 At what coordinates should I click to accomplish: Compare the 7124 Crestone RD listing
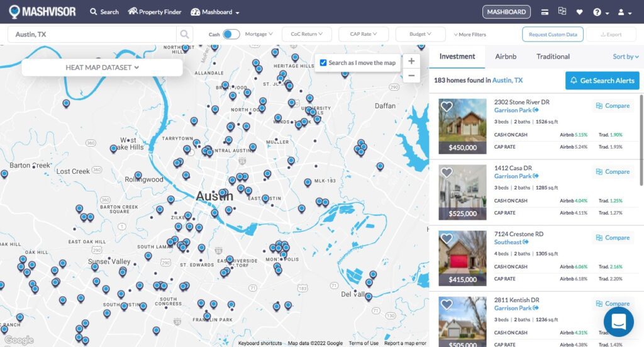click(613, 237)
